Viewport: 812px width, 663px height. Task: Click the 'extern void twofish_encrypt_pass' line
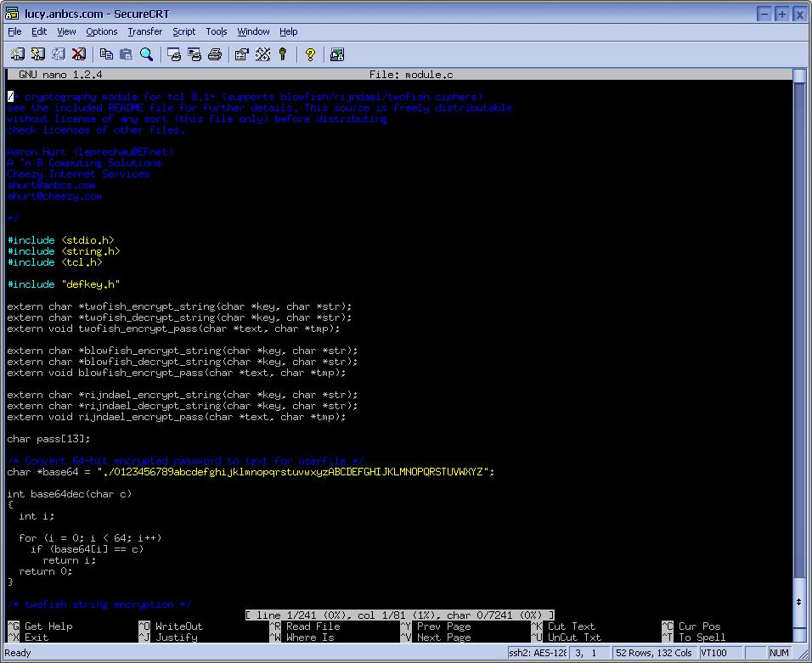tap(173, 329)
